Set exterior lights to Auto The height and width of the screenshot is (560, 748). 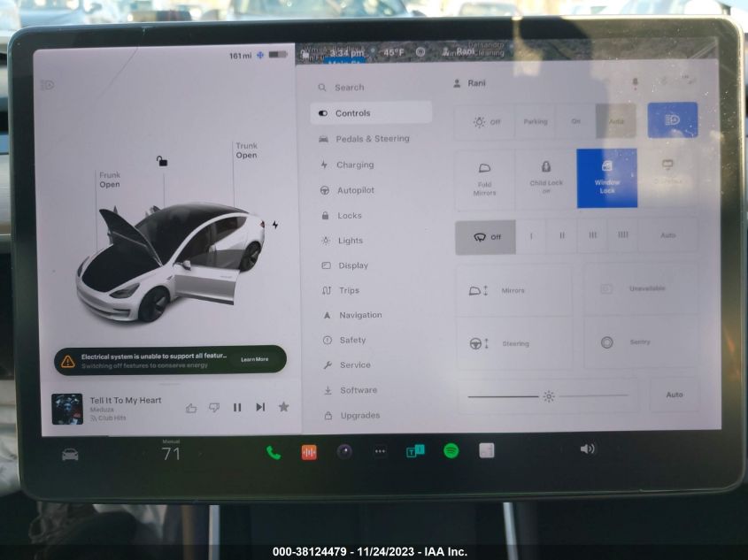click(x=616, y=121)
